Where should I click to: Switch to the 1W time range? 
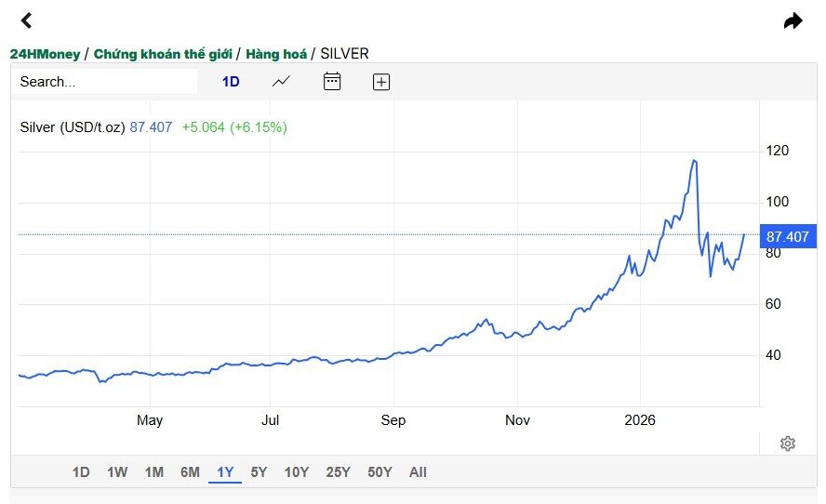coord(117,471)
